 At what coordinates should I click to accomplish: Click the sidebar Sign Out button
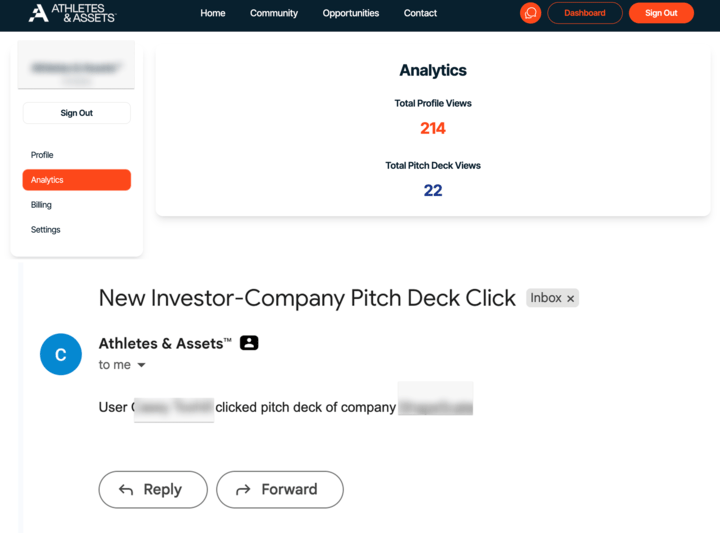[x=76, y=113]
